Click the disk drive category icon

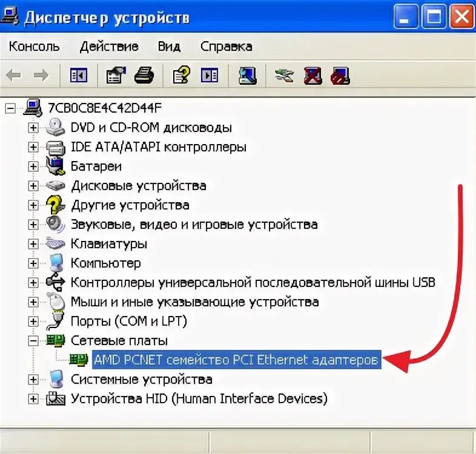(56, 186)
